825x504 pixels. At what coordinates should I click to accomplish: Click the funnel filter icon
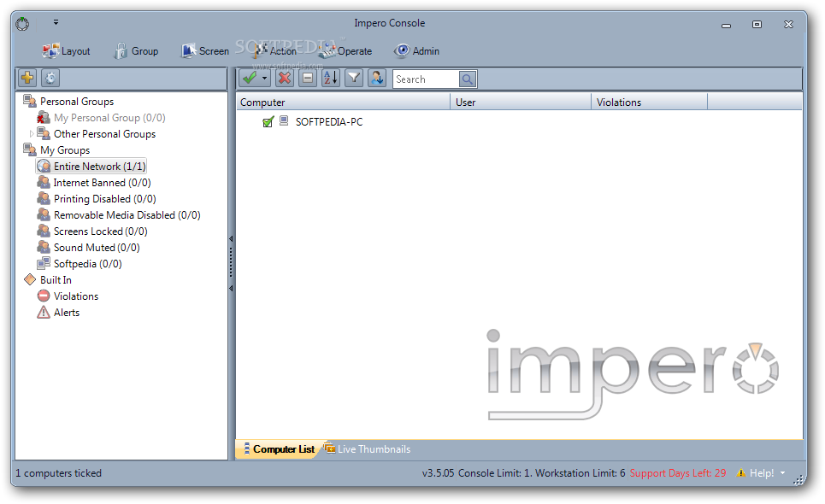pyautogui.click(x=354, y=79)
